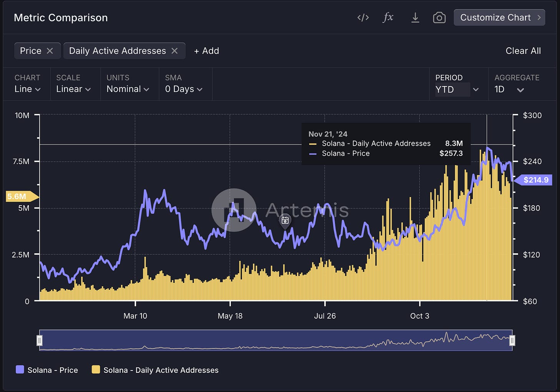560x392 pixels.
Task: Select the left range slider handle
Action: (x=39, y=340)
